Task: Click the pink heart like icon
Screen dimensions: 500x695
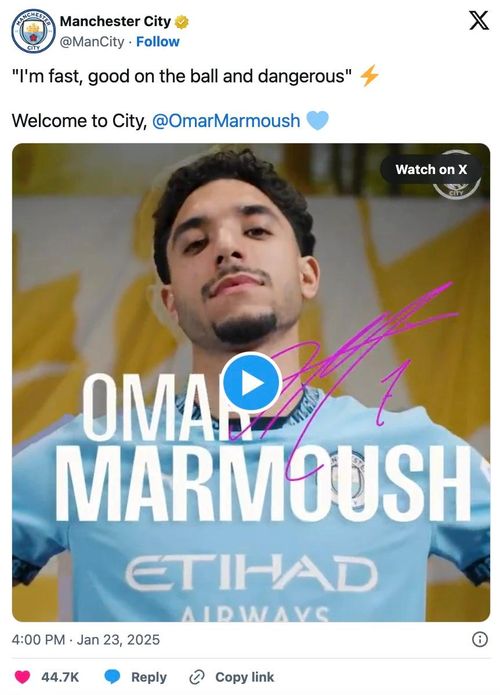Action: pyautogui.click(x=22, y=677)
